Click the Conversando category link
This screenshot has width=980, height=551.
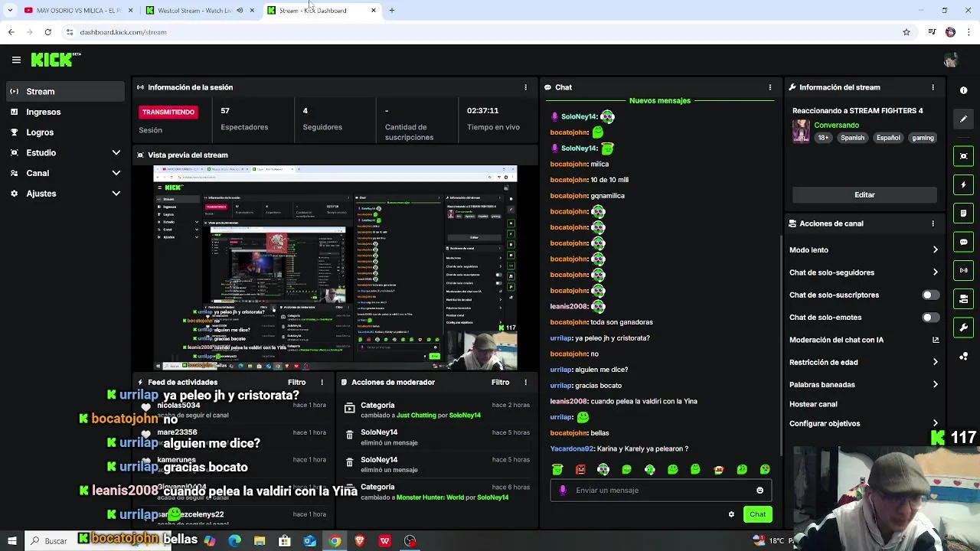click(836, 126)
